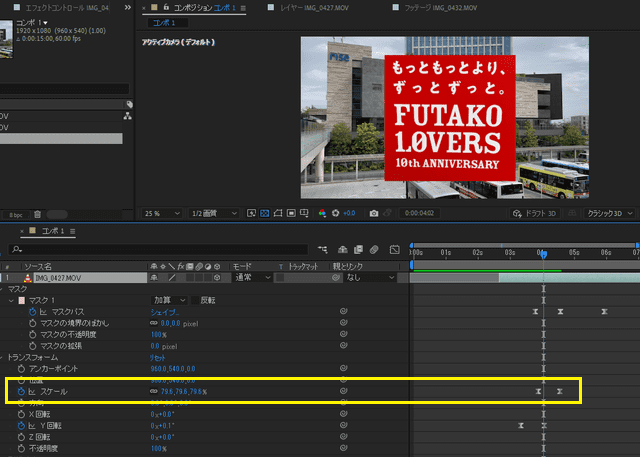Reset the viewer exposure
Viewport: 640px width, 457px height.
(x=336, y=213)
